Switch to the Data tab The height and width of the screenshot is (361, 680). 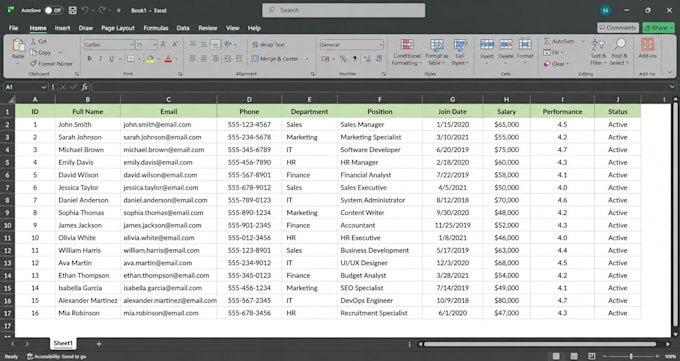tap(183, 28)
